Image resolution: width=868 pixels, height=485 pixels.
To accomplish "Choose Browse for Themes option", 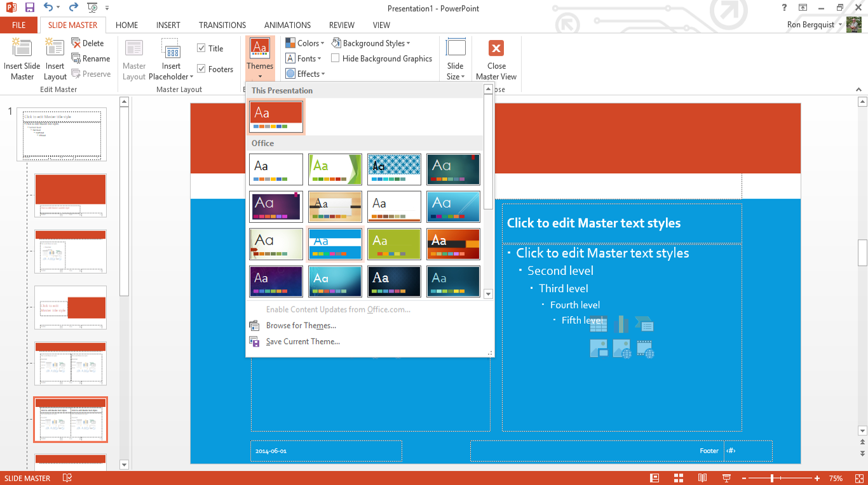I will (301, 326).
